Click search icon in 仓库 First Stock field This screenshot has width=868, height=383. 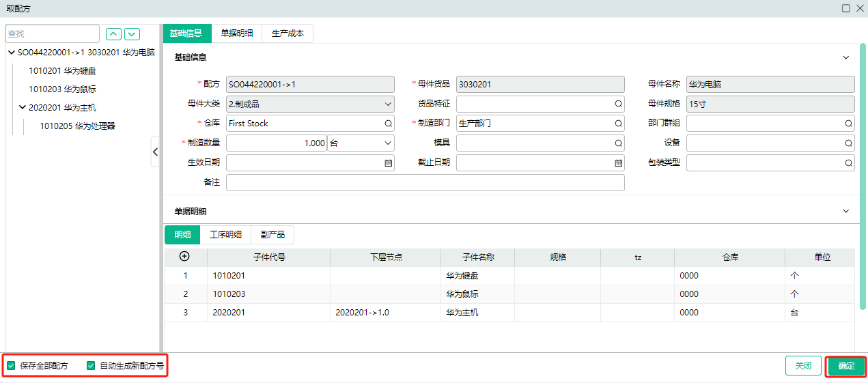[388, 124]
